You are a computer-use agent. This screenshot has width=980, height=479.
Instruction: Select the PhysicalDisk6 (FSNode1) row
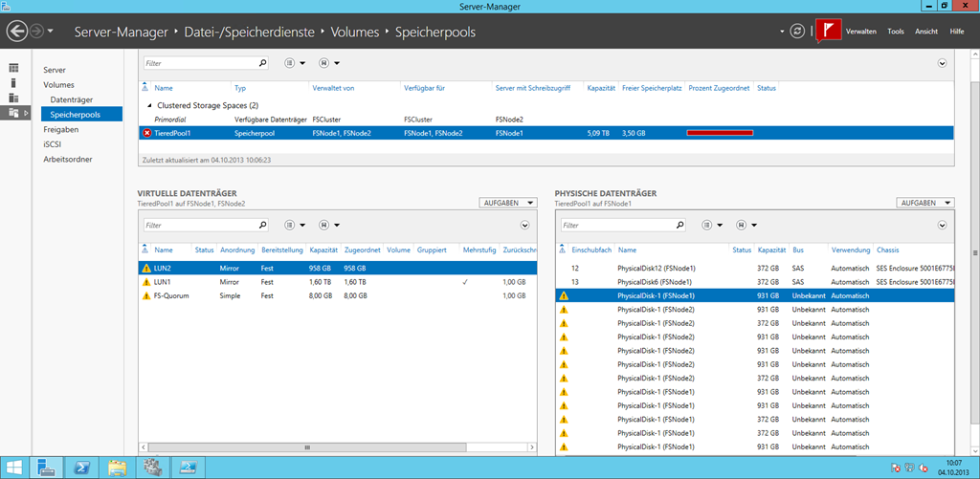[755, 282]
